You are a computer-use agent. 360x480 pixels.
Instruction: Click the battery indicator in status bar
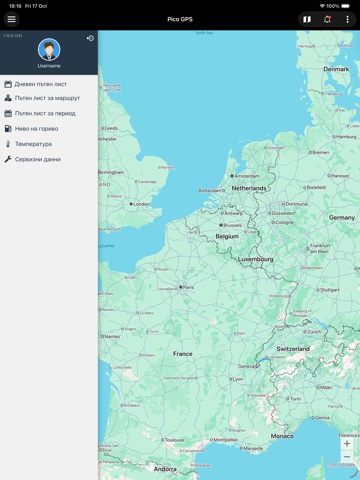pos(346,6)
